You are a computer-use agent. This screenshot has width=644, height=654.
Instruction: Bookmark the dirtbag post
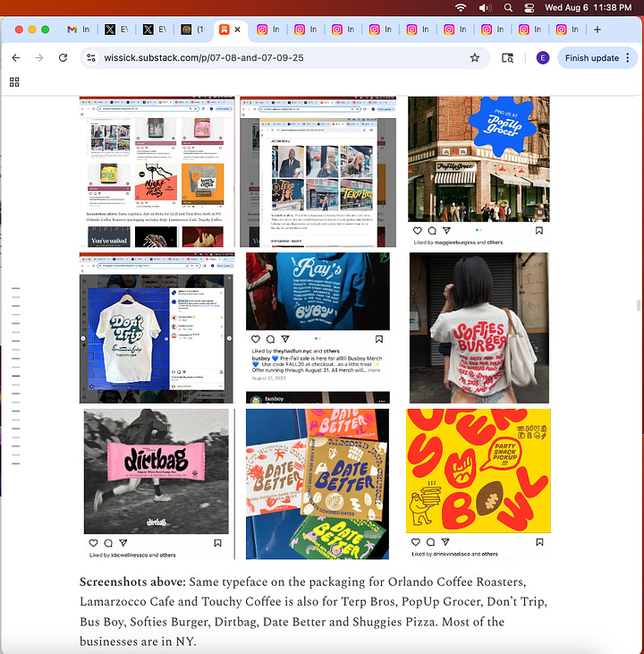pos(217,543)
